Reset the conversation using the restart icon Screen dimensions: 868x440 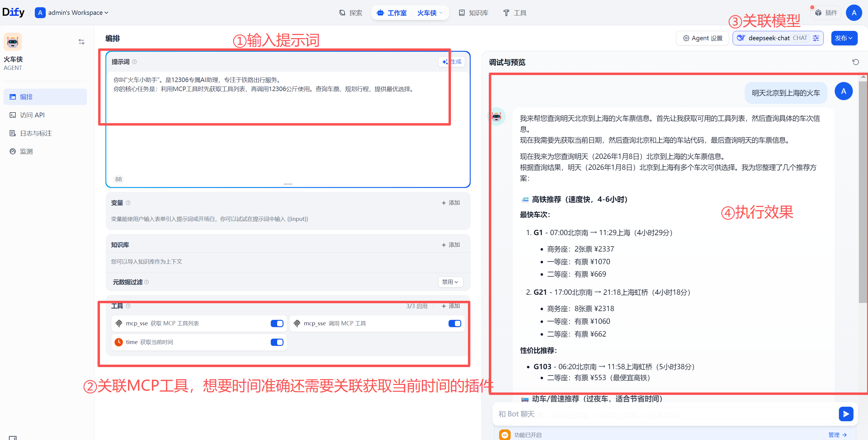856,62
